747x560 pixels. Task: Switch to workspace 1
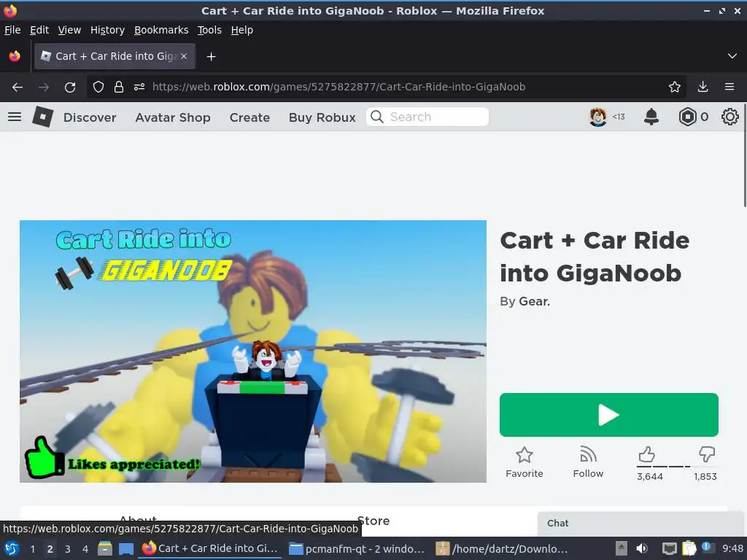[32, 549]
